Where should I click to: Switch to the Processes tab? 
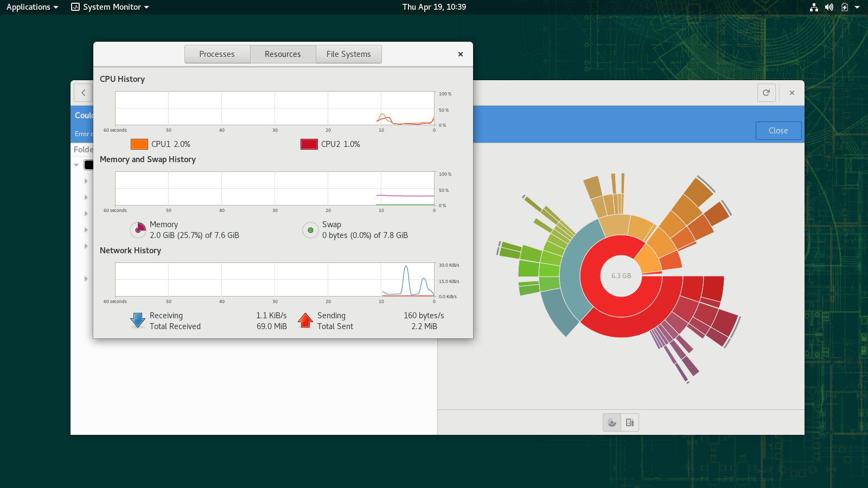(217, 54)
